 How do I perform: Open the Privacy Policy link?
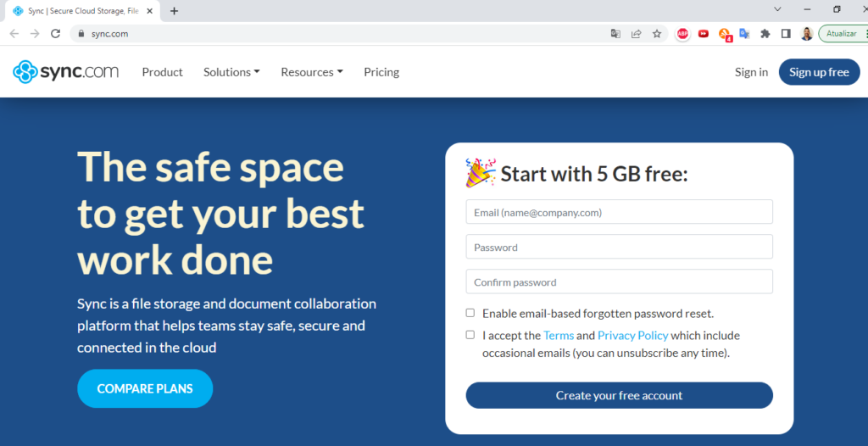(632, 335)
